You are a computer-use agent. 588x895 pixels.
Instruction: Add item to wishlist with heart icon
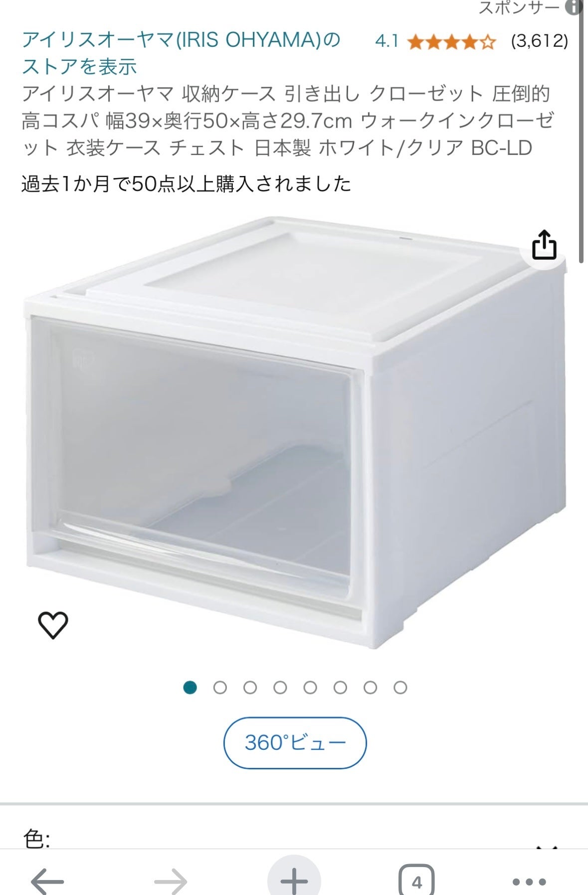pos(53,624)
